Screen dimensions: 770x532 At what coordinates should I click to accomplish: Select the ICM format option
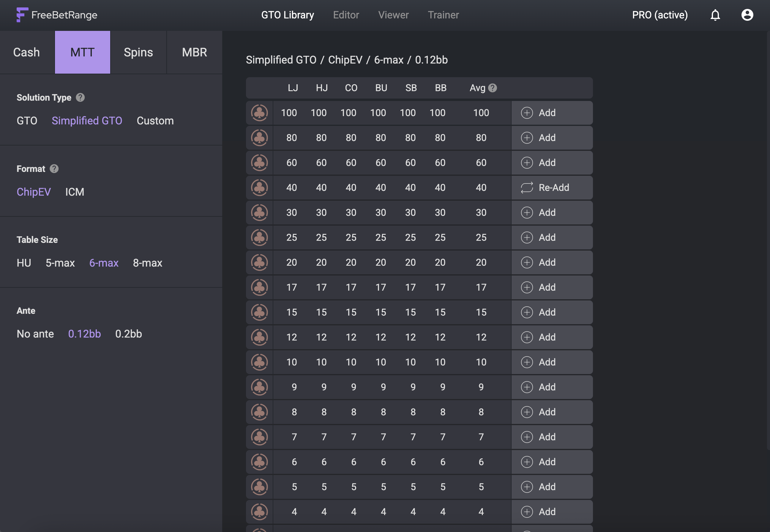[74, 192]
